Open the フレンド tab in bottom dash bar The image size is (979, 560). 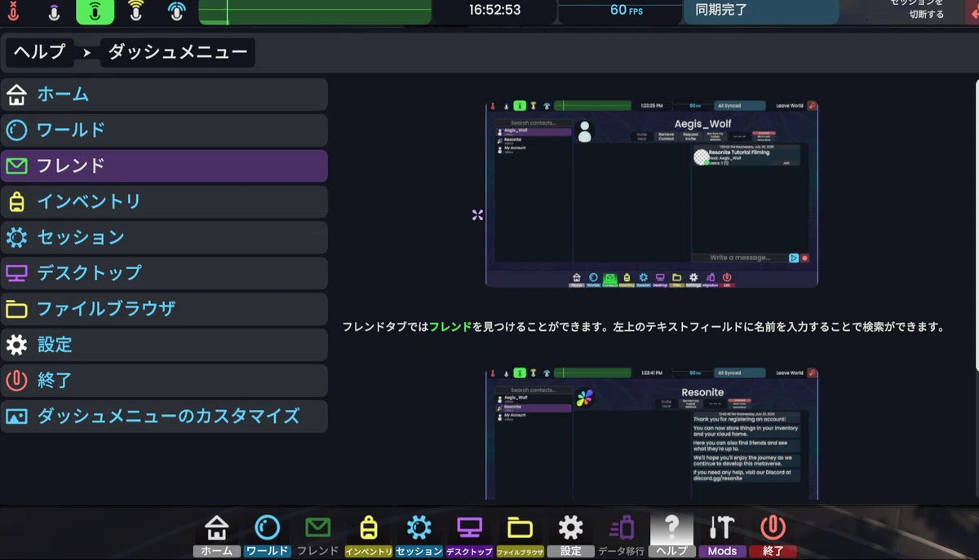(317, 535)
